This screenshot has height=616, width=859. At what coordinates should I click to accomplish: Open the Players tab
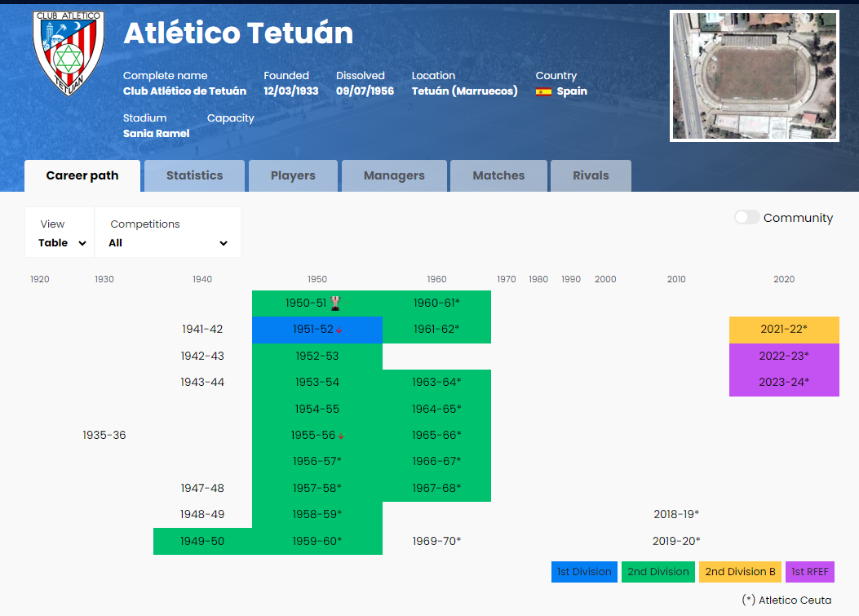coord(293,176)
